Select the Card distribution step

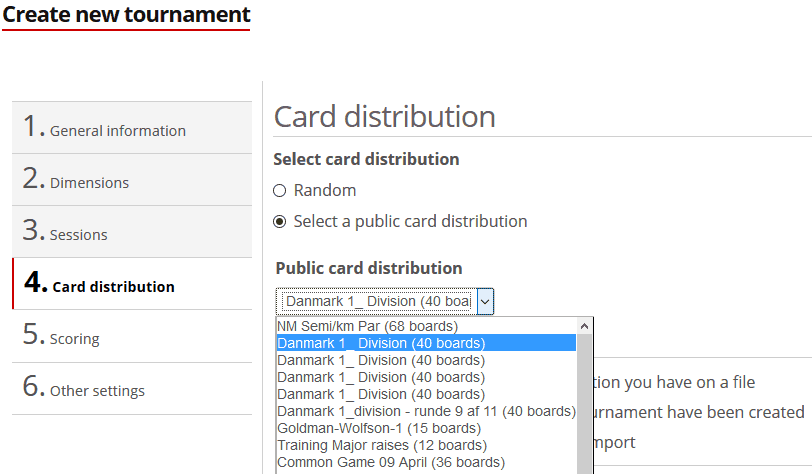(x=113, y=286)
